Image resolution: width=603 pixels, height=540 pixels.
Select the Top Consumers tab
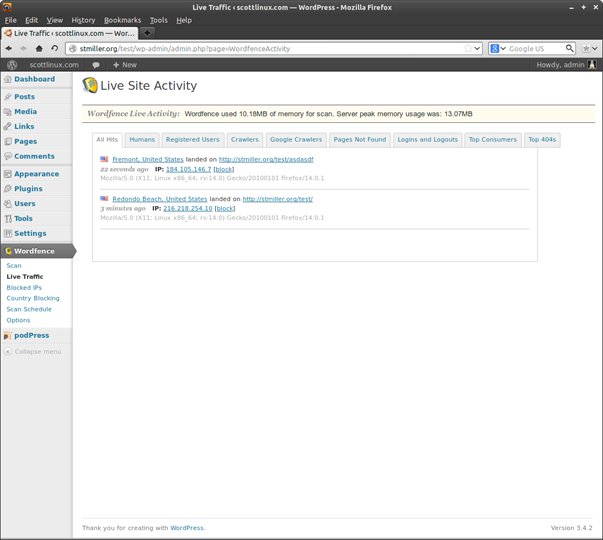[x=492, y=140]
